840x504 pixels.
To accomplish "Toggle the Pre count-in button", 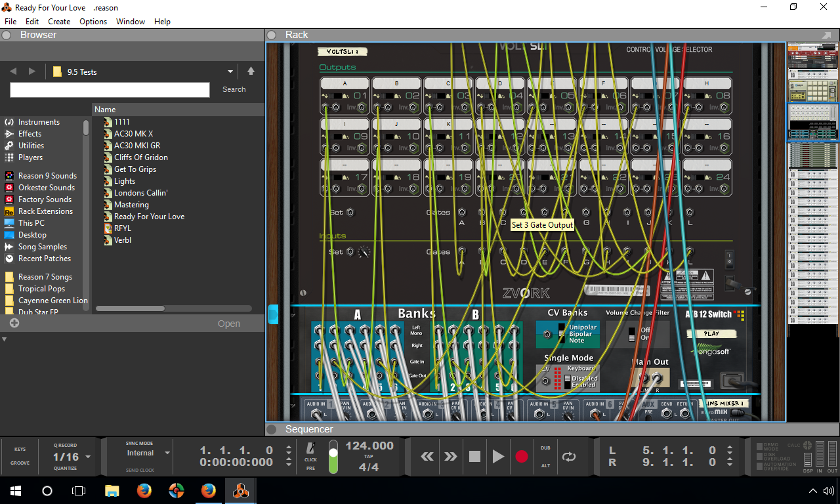I will click(310, 468).
